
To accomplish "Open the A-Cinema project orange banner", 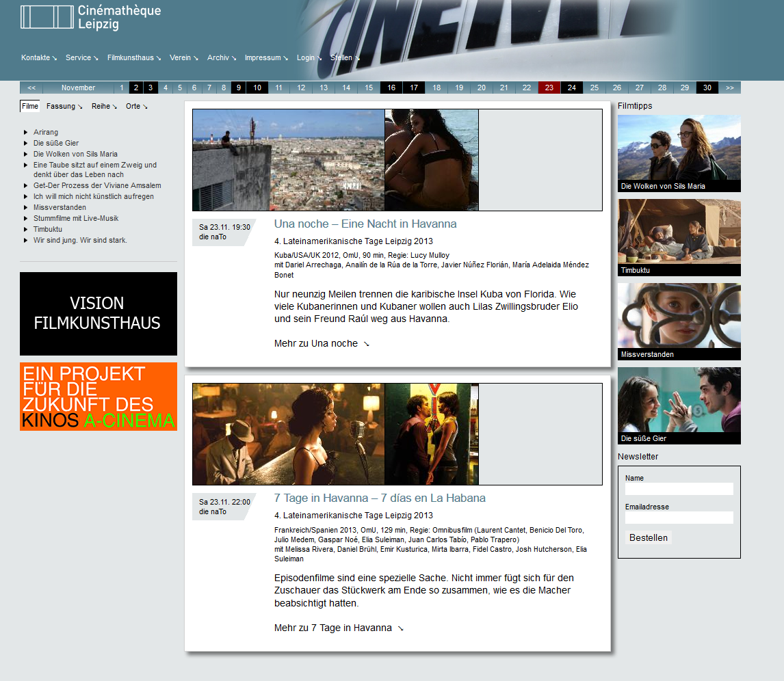I will click(x=99, y=397).
